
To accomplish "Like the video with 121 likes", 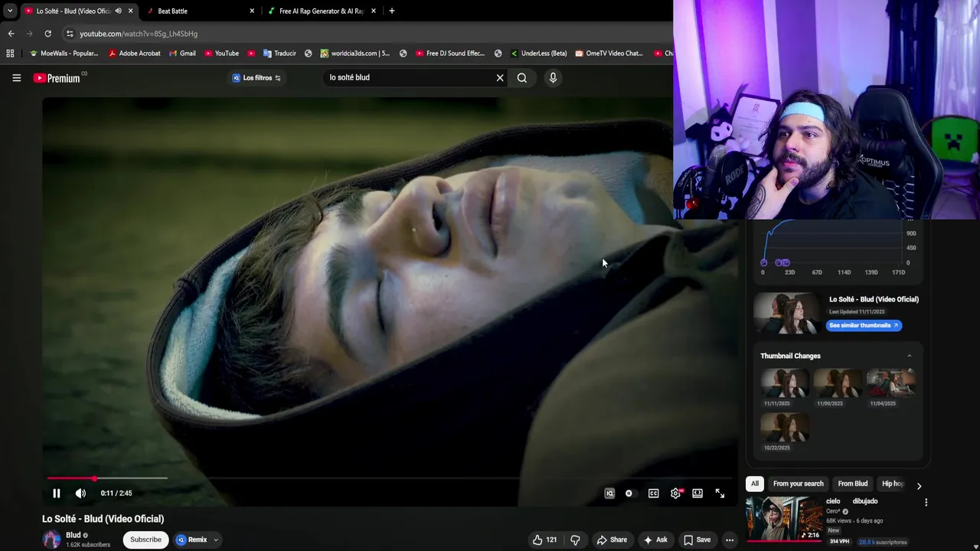I will [x=545, y=540].
